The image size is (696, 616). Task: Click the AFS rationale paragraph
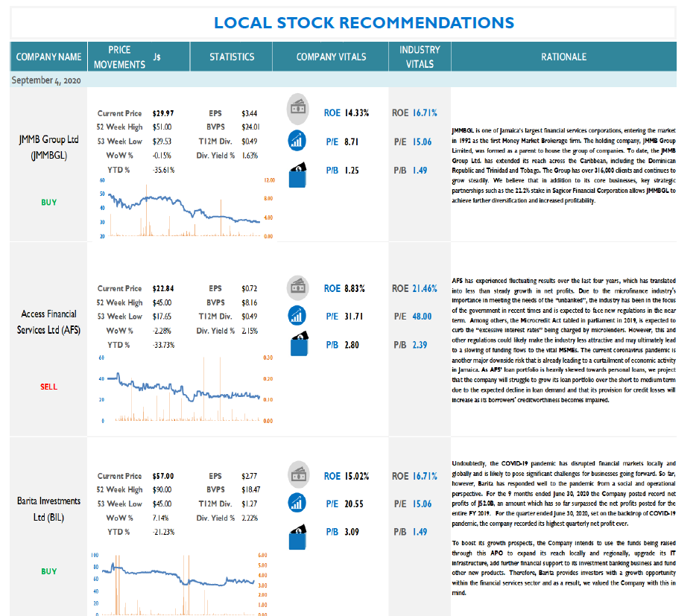coord(563,340)
